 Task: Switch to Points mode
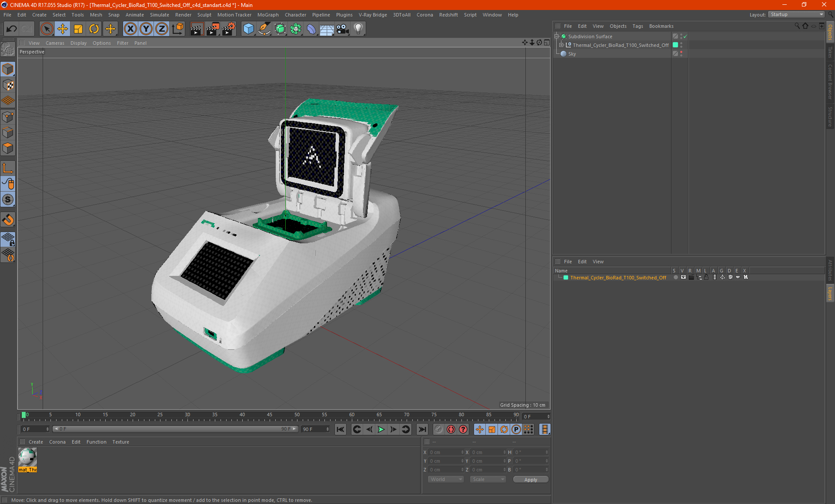pos(8,117)
